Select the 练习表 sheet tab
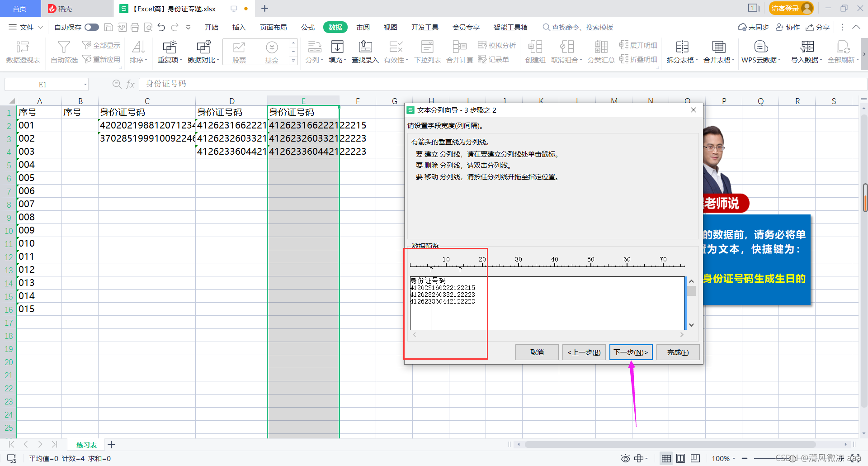The height and width of the screenshot is (466, 868). tap(86, 445)
